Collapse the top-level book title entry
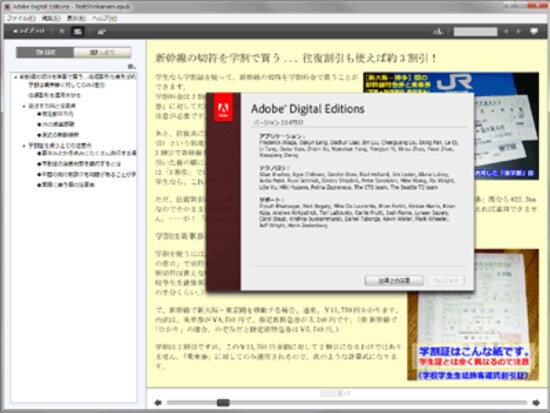The height and width of the screenshot is (413, 550). pos(16,77)
